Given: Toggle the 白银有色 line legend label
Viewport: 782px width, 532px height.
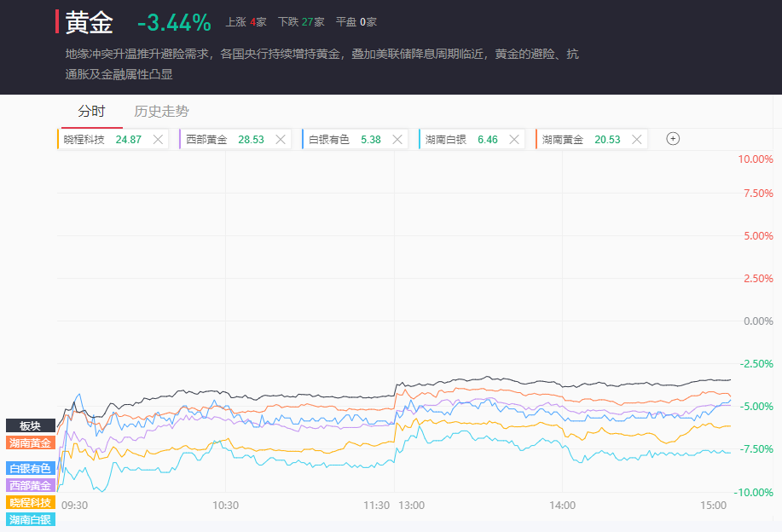Looking at the screenshot, I should (x=31, y=468).
